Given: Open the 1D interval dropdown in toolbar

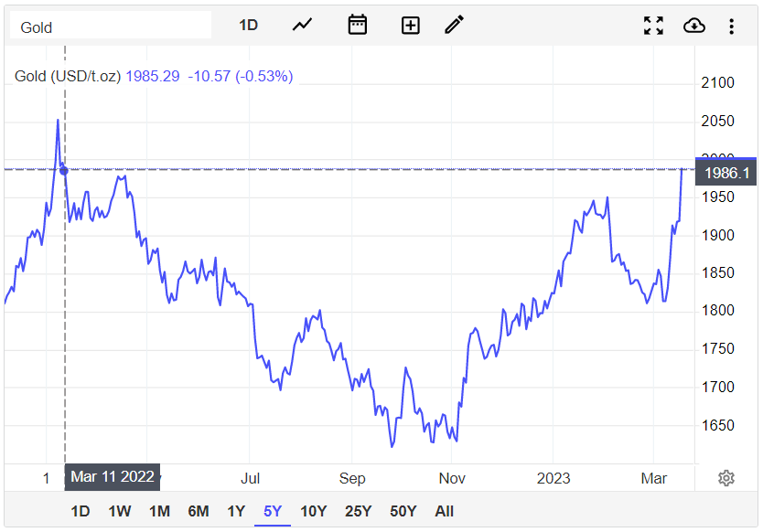Looking at the screenshot, I should [x=248, y=26].
